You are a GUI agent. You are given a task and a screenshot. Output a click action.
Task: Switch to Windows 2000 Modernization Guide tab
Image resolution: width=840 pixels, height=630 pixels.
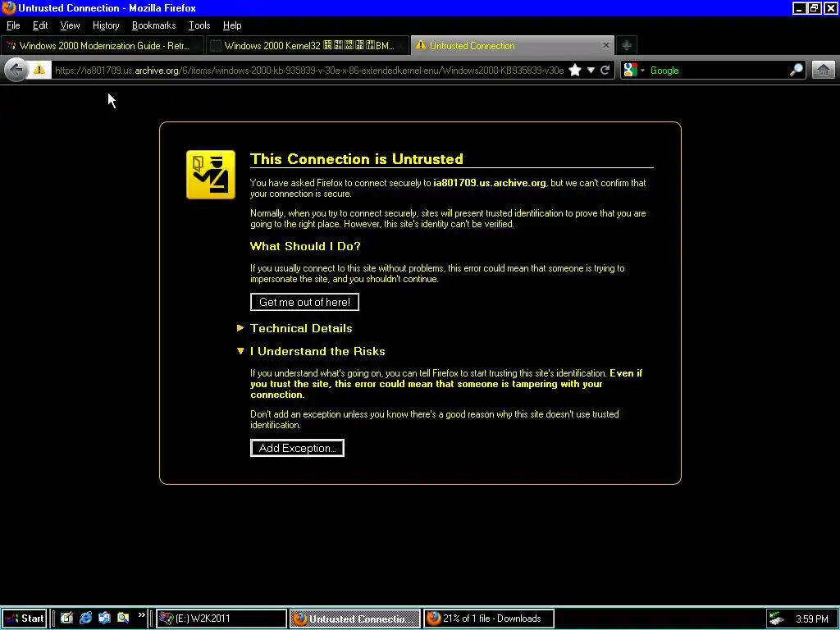pyautogui.click(x=103, y=46)
